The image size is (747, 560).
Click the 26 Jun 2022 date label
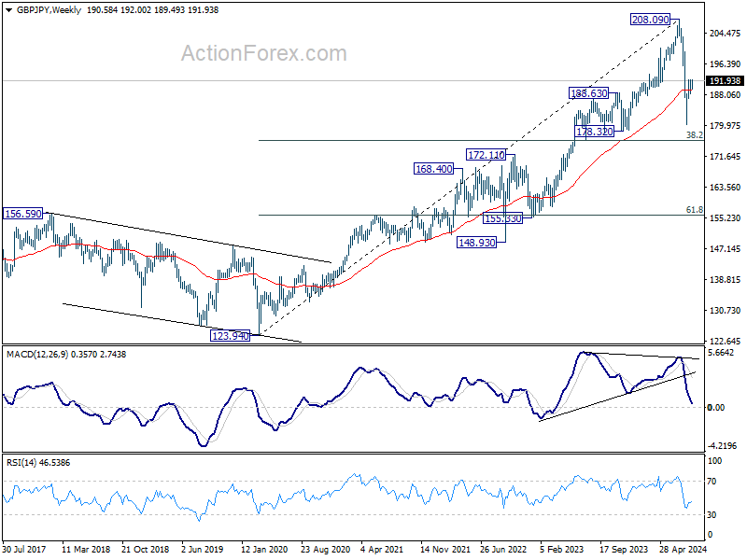(503, 549)
